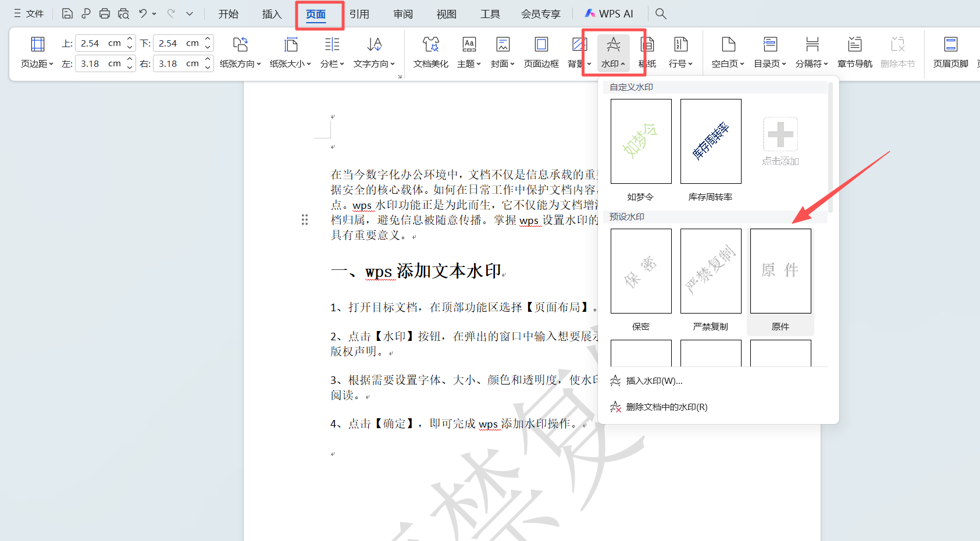Open the 封面 cover page tool
The height and width of the screenshot is (541, 980).
click(503, 52)
